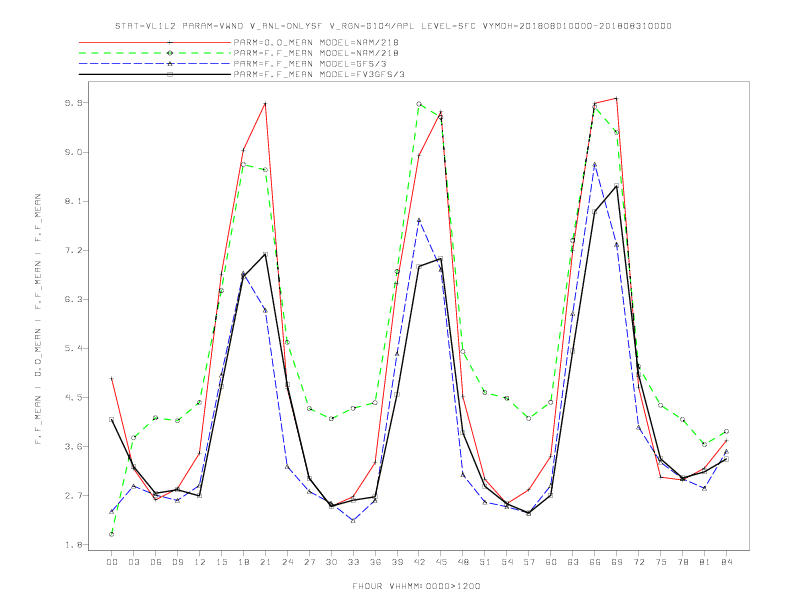The image size is (792, 612).
Task: Select legend entry PARM=O.O_MEAN MODEL=NAM/218
Action: pos(316,43)
